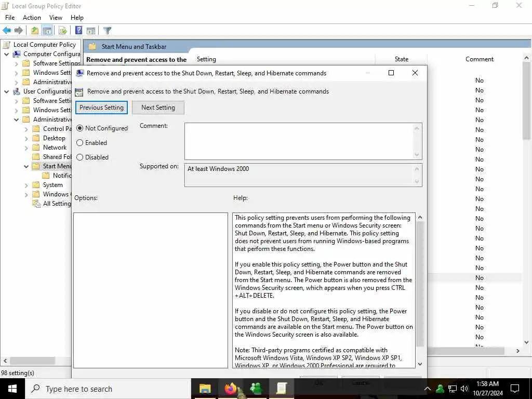Collapse the User Configuration node

(x=6, y=91)
